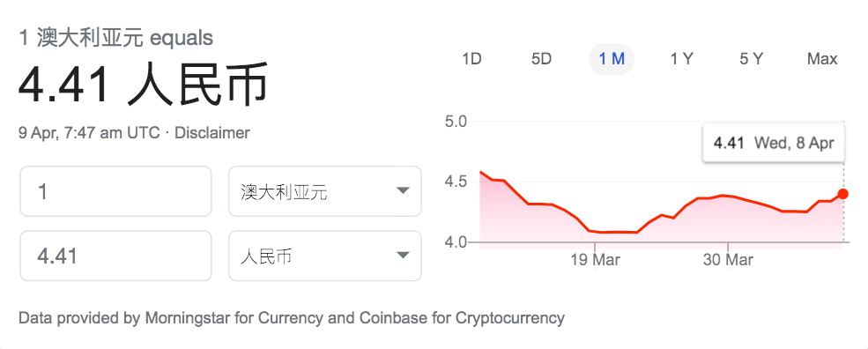Click the arrow icon beside 人民币

tap(403, 256)
